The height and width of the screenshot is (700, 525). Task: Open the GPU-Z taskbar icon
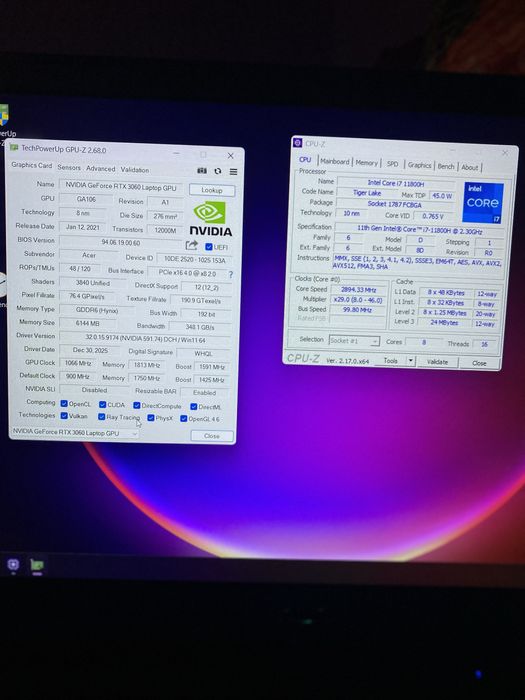tap(37, 566)
